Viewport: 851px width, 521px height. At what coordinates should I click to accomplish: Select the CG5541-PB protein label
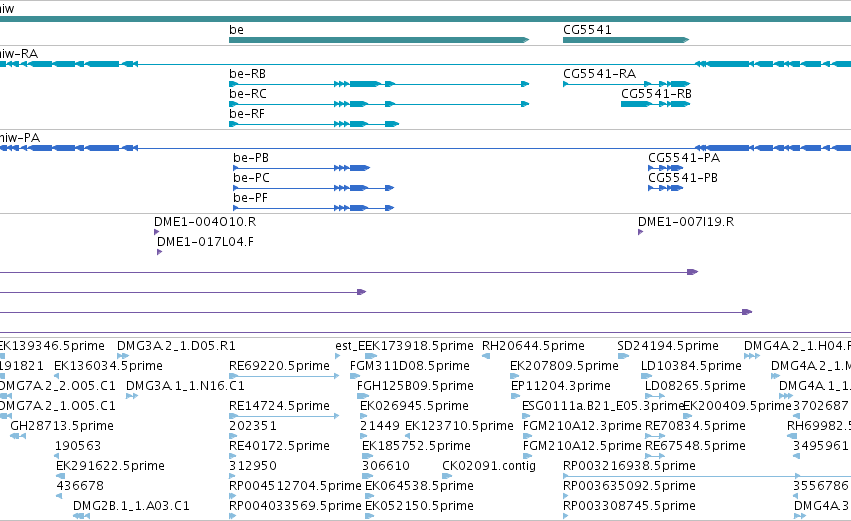point(683,178)
